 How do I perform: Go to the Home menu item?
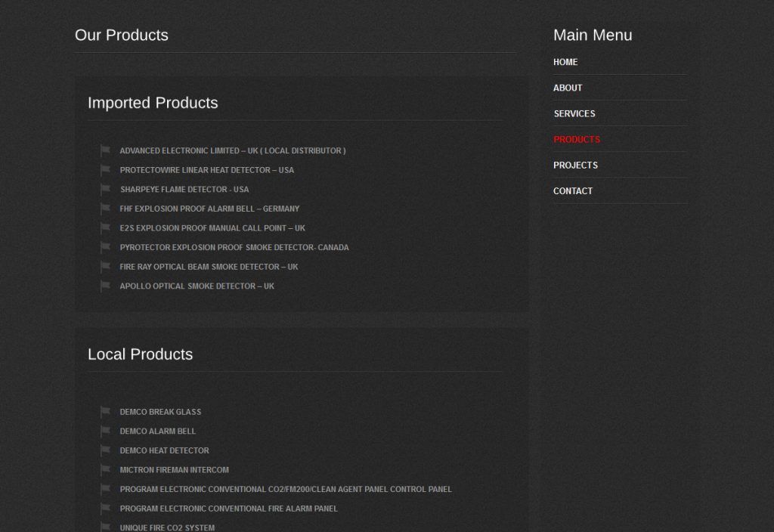[x=565, y=62]
